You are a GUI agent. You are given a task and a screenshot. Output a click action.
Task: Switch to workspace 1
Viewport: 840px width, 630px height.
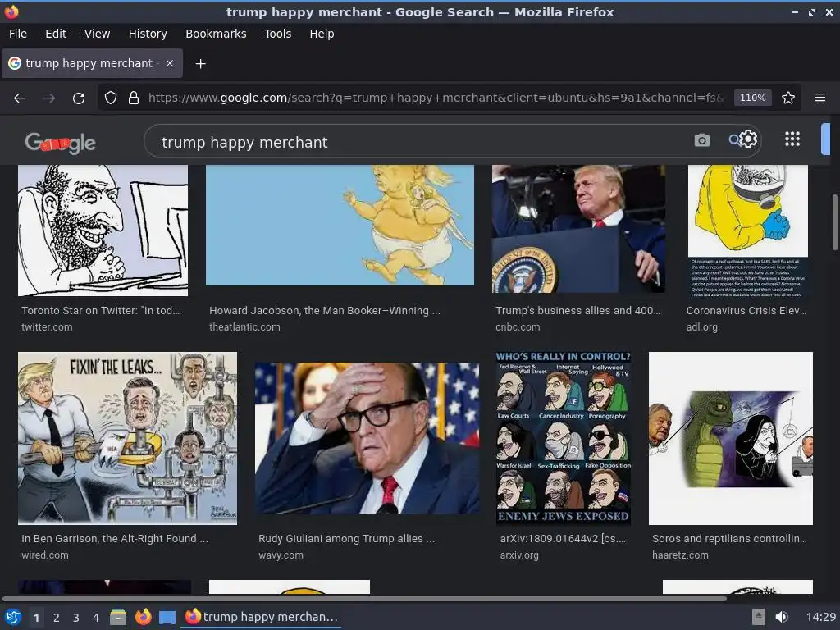[36, 618]
